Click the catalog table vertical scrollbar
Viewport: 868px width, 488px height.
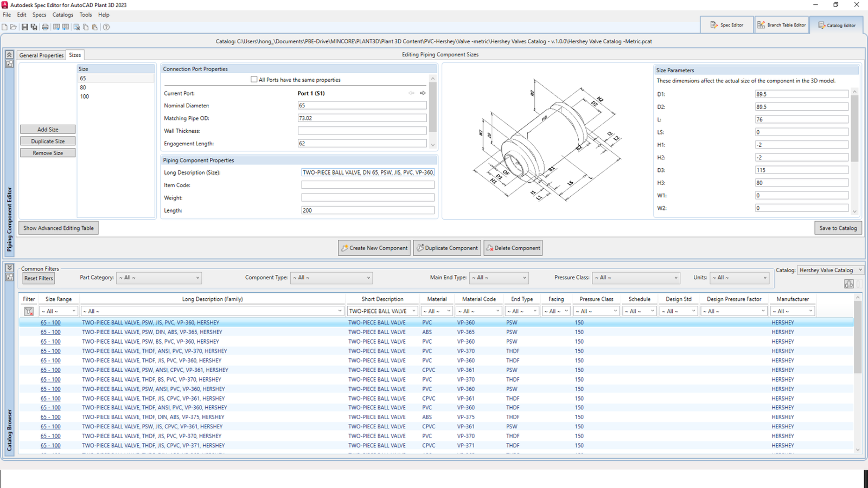[858, 374]
